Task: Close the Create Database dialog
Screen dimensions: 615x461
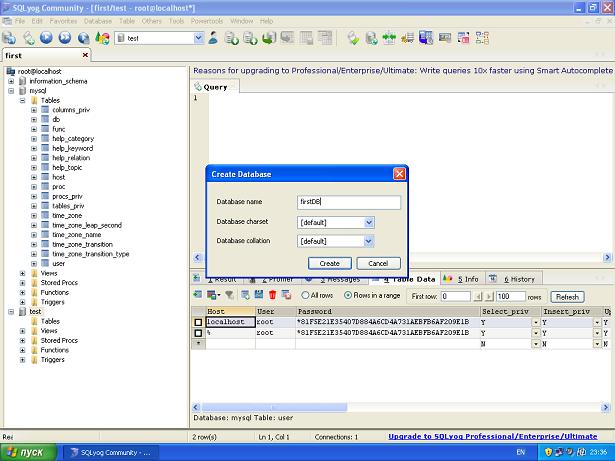Action: pos(399,174)
